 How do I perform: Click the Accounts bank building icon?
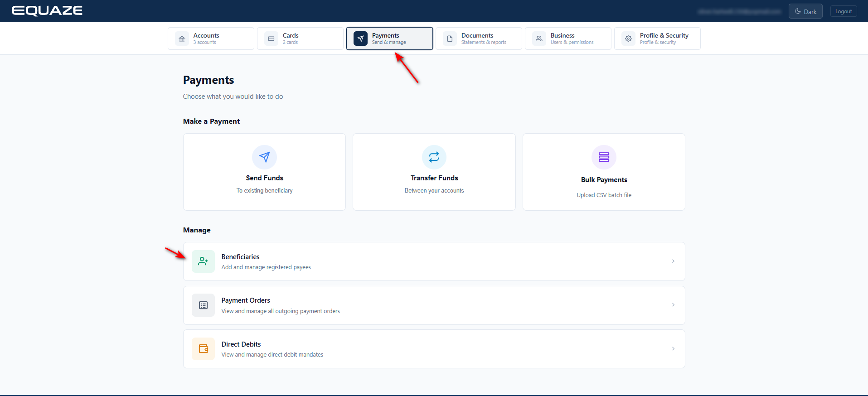coord(182,39)
